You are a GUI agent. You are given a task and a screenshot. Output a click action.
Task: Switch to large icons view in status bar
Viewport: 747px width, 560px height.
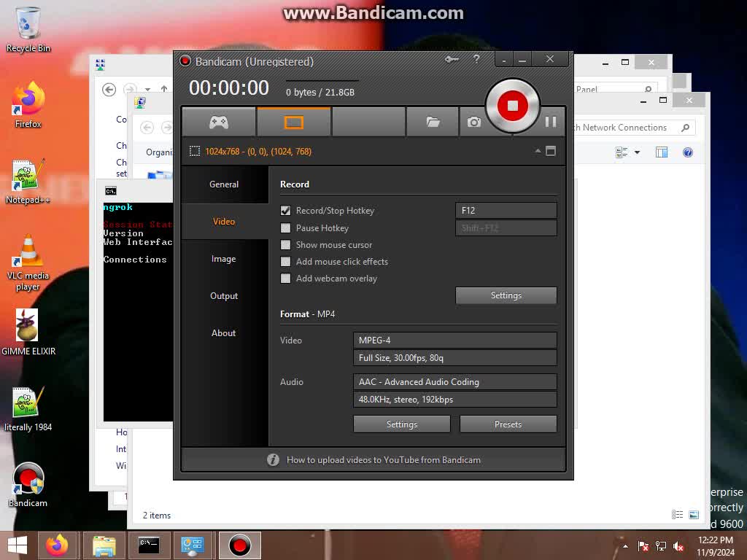(694, 514)
